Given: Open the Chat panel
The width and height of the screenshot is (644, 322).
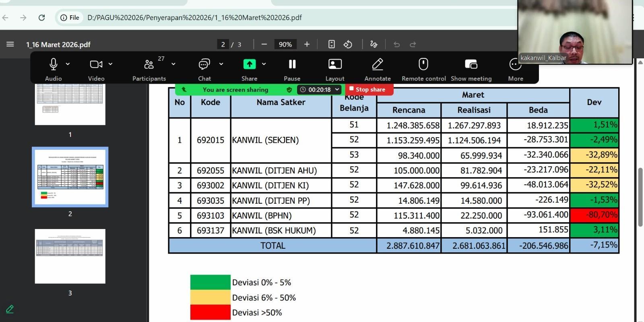Looking at the screenshot, I should [204, 64].
